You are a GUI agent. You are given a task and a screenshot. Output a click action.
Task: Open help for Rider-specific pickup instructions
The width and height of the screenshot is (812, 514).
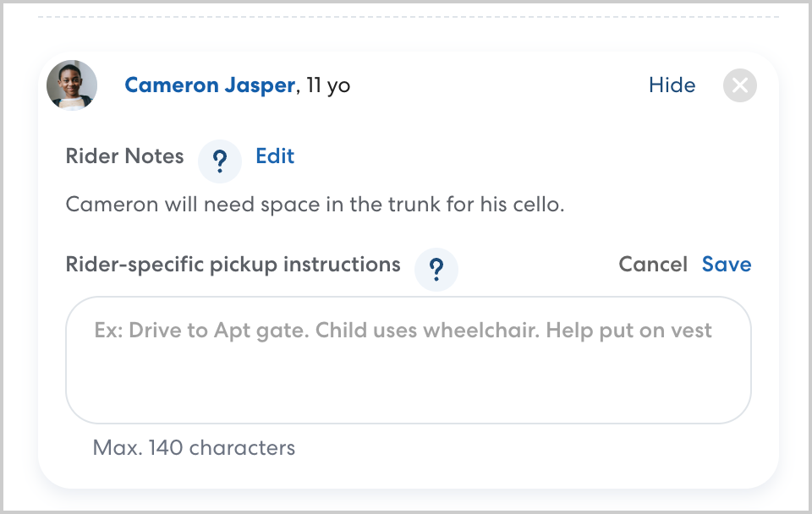[436, 269]
